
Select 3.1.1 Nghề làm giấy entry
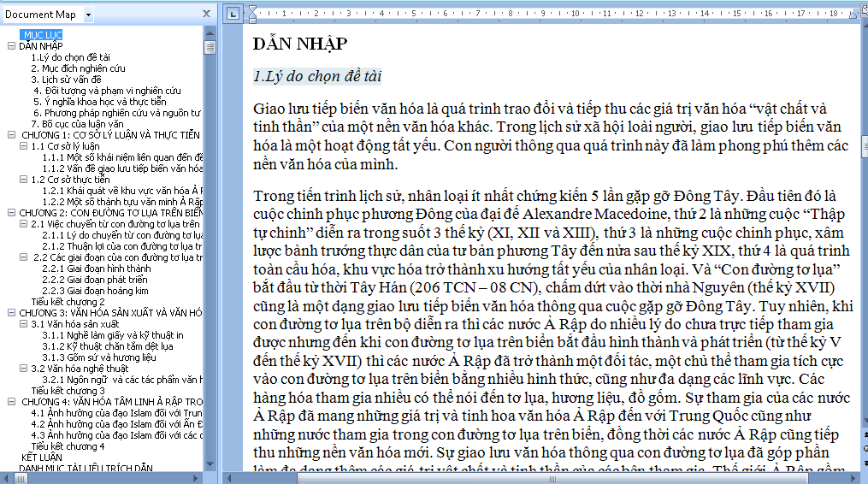tap(113, 334)
